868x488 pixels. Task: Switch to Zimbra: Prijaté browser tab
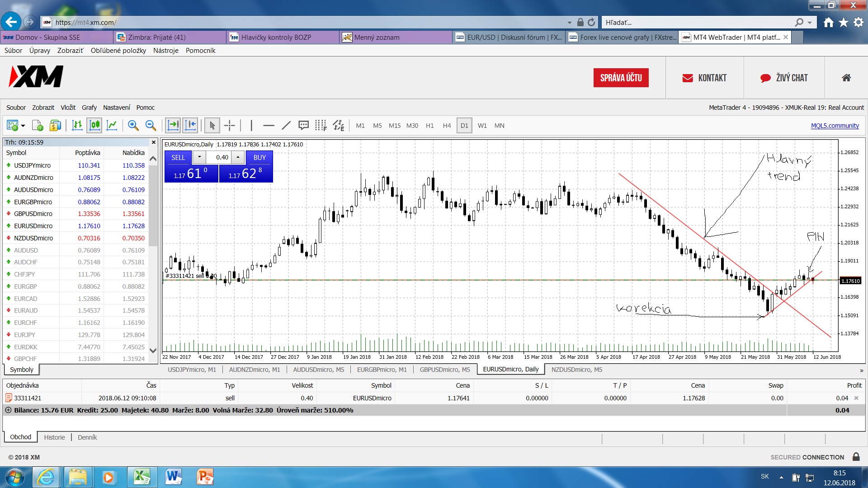(170, 37)
